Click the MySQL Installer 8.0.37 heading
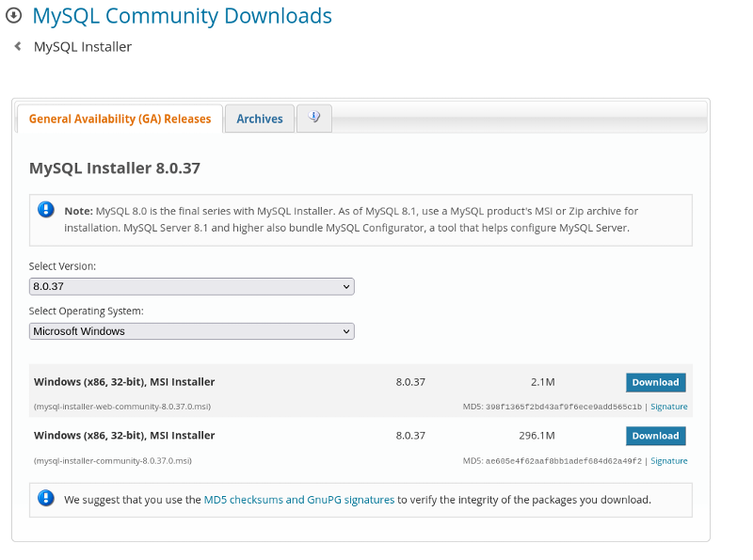The image size is (753, 560). pyautogui.click(x=115, y=168)
